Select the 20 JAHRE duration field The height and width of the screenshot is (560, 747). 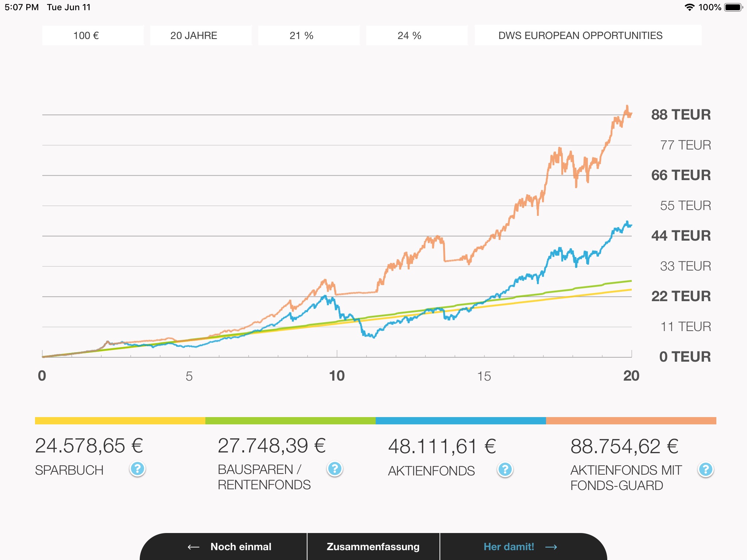point(201,35)
